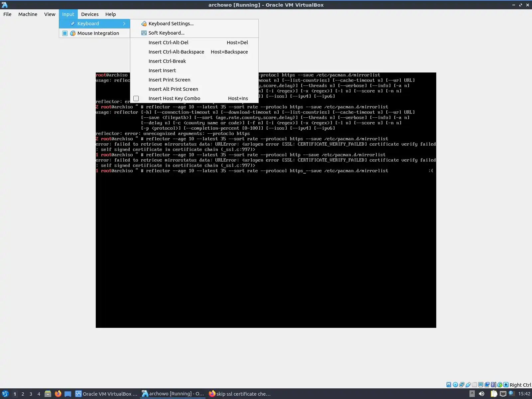This screenshot has height=399, width=532.
Task: Switch to workspace 4
Action: [x=39, y=394]
